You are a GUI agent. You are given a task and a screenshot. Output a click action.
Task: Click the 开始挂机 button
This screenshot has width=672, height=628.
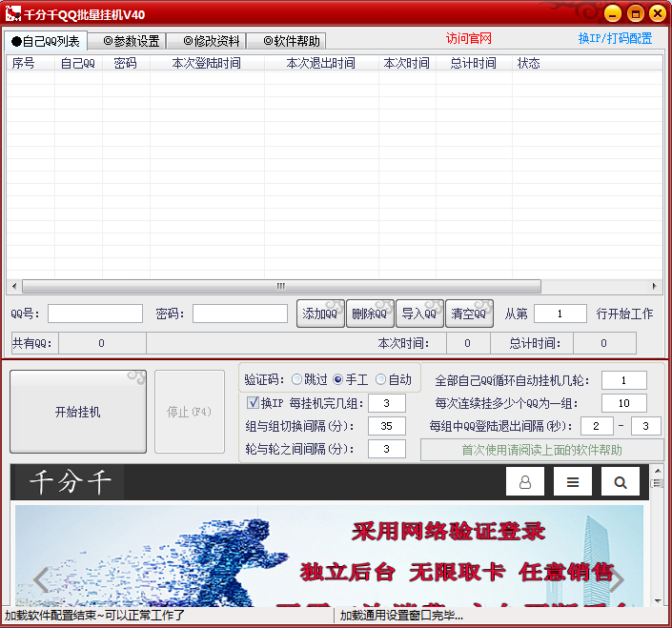pos(78,412)
